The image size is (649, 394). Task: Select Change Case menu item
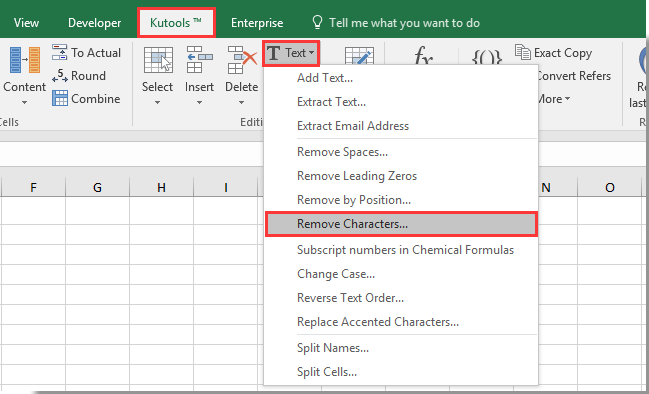coord(401,274)
